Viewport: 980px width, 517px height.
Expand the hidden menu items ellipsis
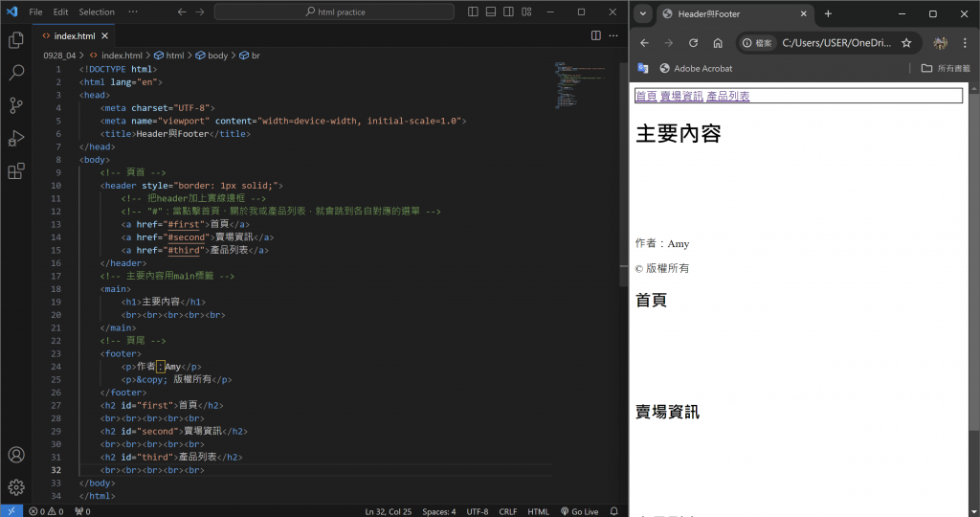click(x=133, y=11)
